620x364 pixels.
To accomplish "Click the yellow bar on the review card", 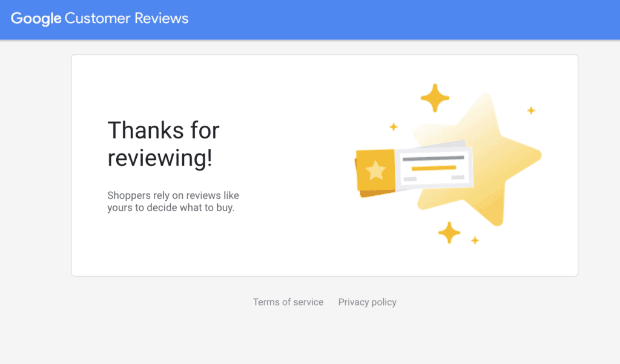I will [434, 167].
